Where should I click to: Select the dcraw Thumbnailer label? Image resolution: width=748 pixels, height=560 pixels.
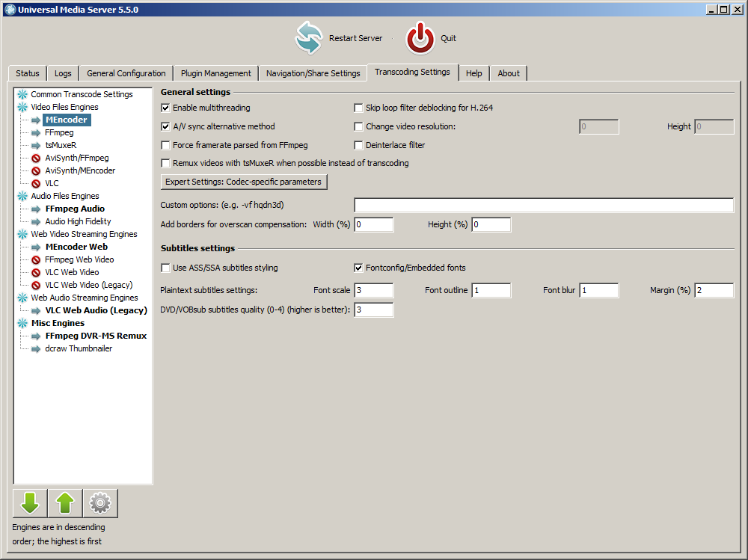[79, 348]
